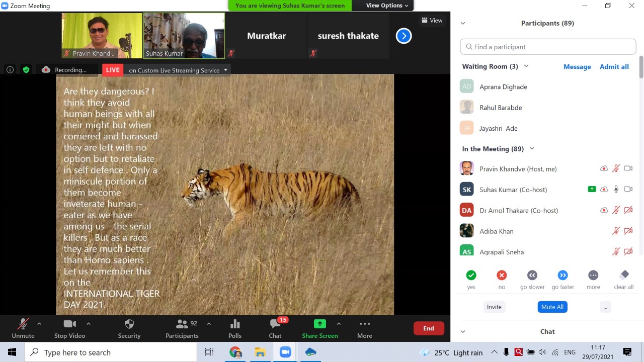Toggle Suhas Kumar's microphone in participants list
644x362 pixels.
point(616,190)
